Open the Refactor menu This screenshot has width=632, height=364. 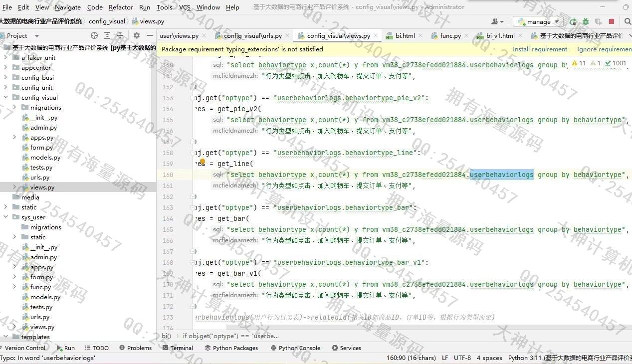(x=121, y=7)
